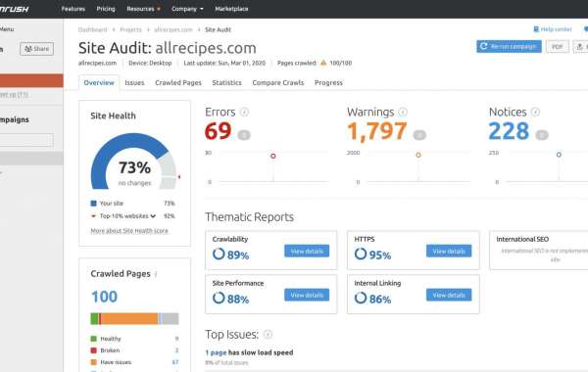Click the Crawled Pages colored status bar
The height and width of the screenshot is (372, 588).
[x=134, y=319]
